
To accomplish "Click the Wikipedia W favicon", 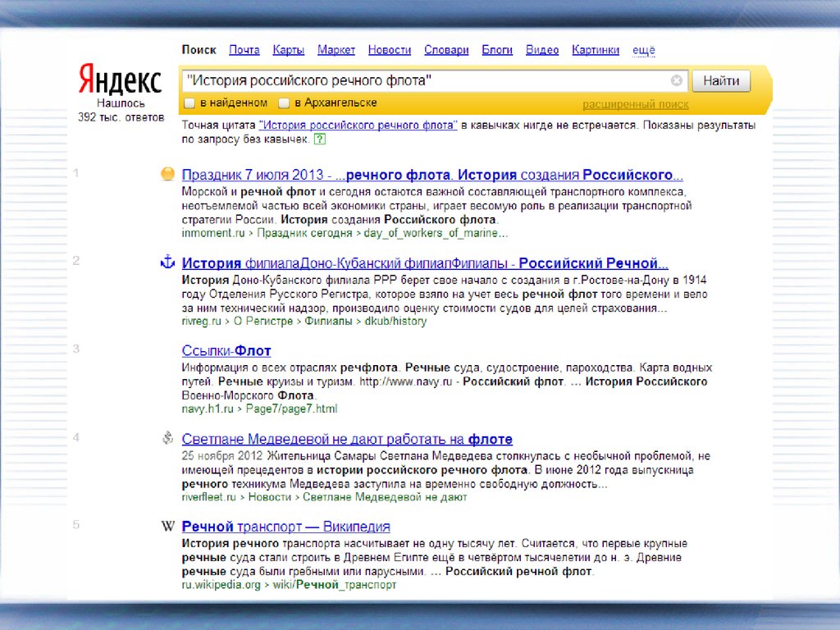I will [x=167, y=526].
